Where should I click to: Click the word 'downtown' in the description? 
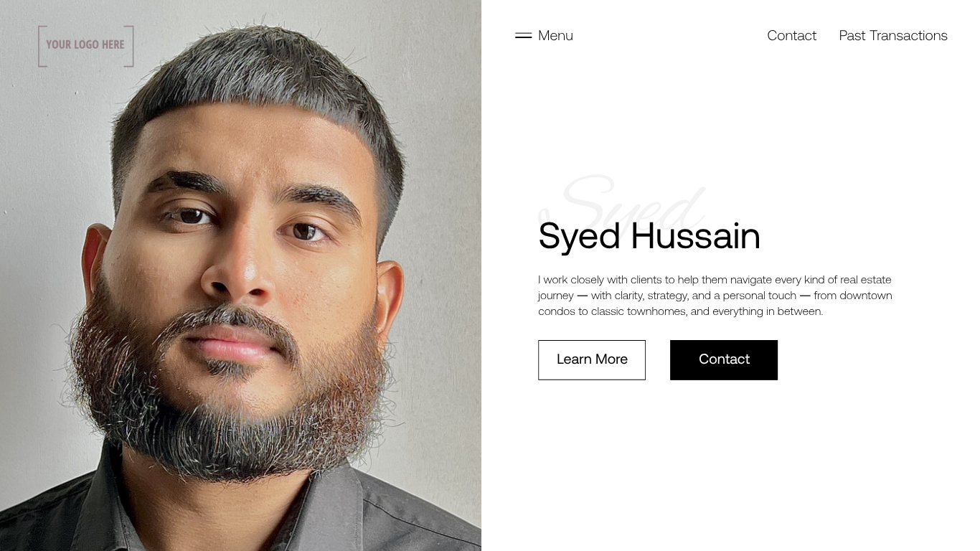(x=866, y=296)
